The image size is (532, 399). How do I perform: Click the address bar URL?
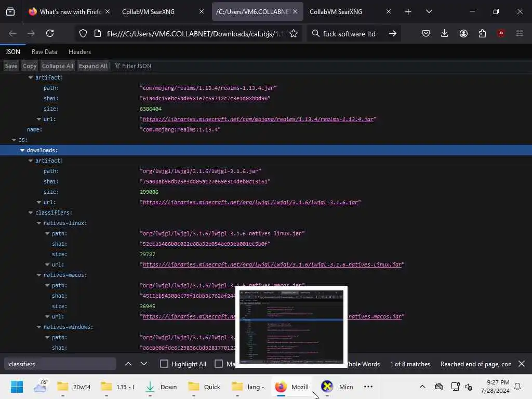tap(195, 34)
